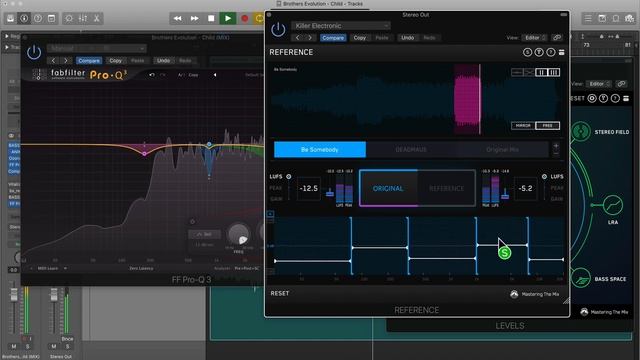Enable right LUFS level match radio
This screenshot has height=360, width=640.
pos(544,177)
